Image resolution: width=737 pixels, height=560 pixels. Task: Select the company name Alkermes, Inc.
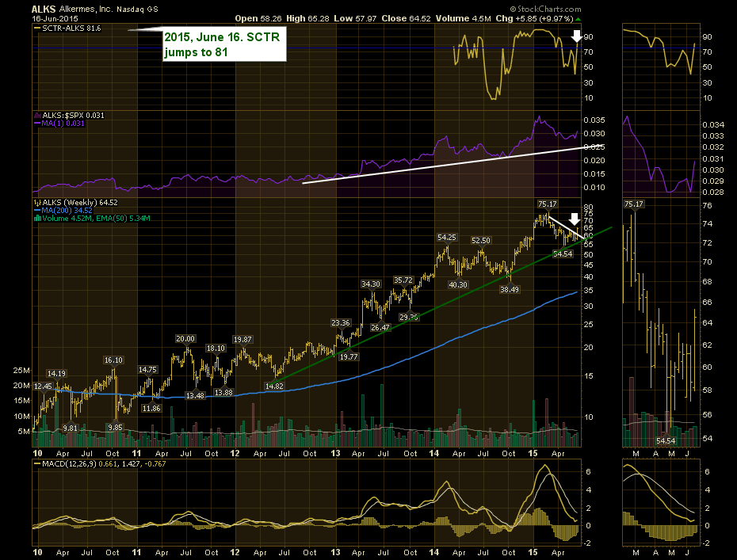point(86,9)
